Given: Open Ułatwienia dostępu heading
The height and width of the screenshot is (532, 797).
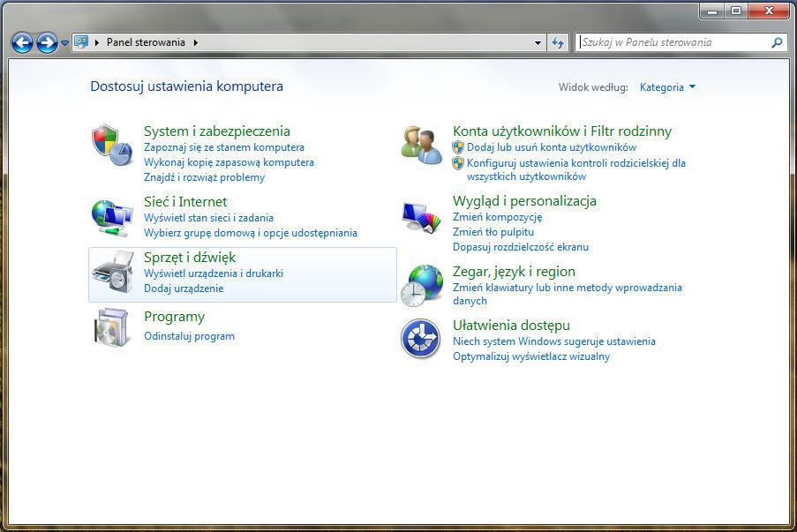Looking at the screenshot, I should (511, 326).
